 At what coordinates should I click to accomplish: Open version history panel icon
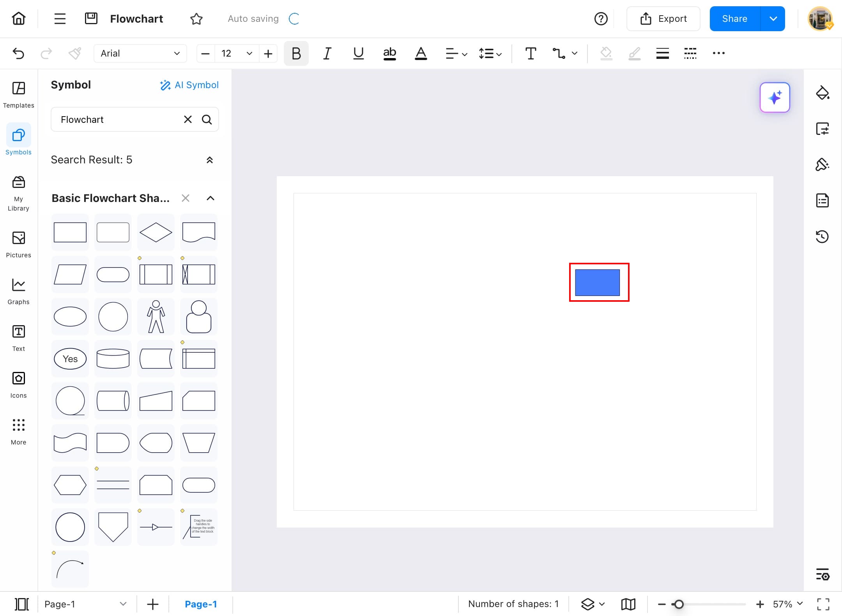click(822, 237)
